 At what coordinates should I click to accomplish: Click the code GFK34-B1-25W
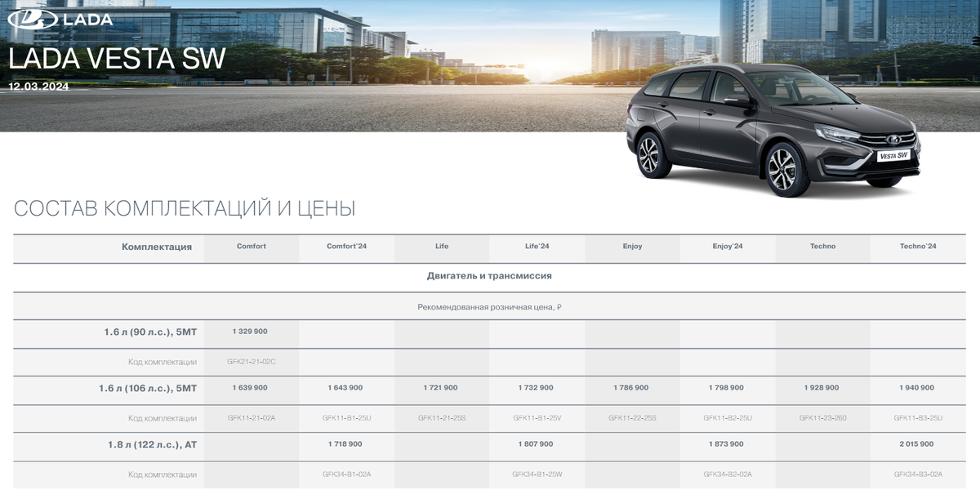point(537,474)
